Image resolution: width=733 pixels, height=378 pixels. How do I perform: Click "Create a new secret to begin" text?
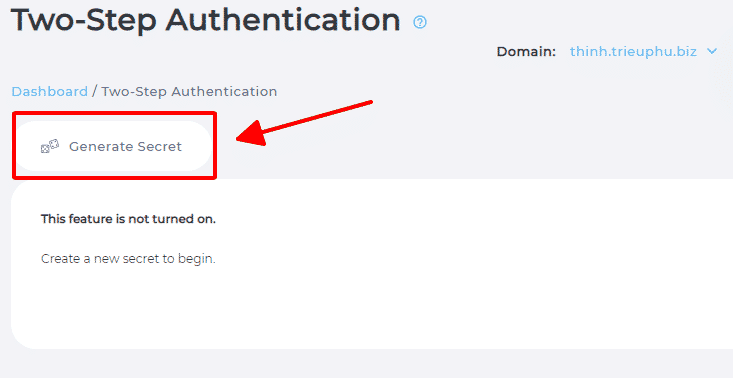click(128, 259)
